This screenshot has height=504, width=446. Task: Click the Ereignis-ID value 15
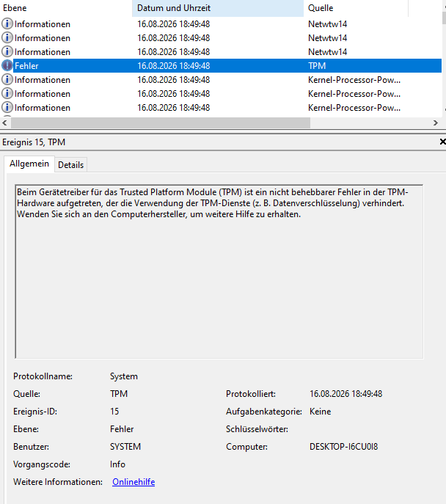pyautogui.click(x=114, y=412)
